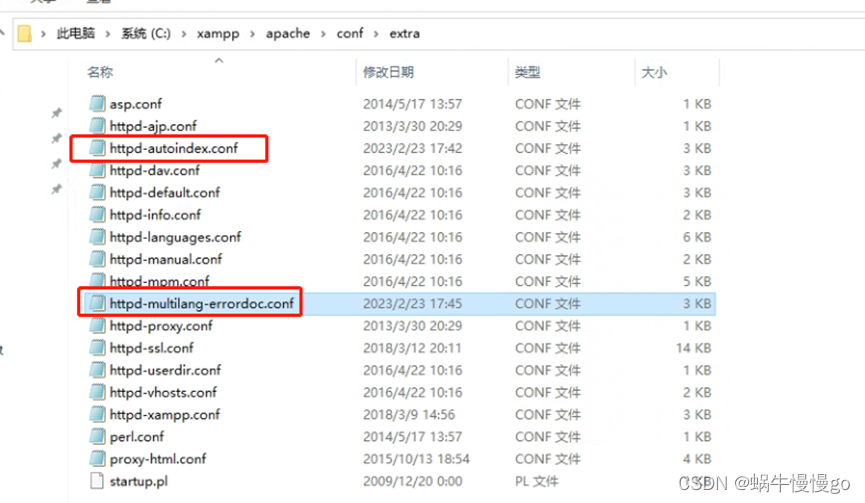This screenshot has height=503, width=865.
Task: Click the httpd-languages.conf file icon
Action: click(x=97, y=237)
